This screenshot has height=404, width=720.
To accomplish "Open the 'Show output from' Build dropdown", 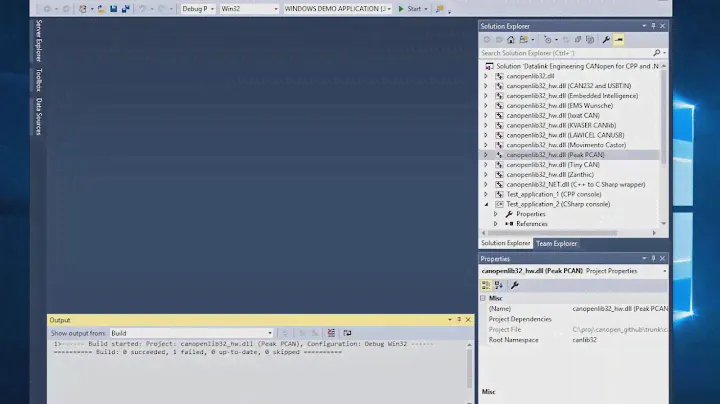I will (190, 333).
